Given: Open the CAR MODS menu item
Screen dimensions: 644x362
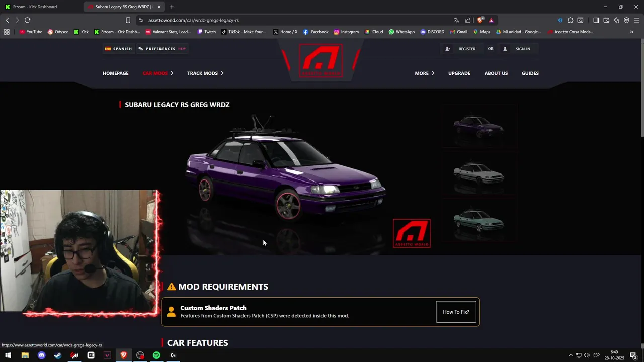Looking at the screenshot, I should [x=155, y=73].
